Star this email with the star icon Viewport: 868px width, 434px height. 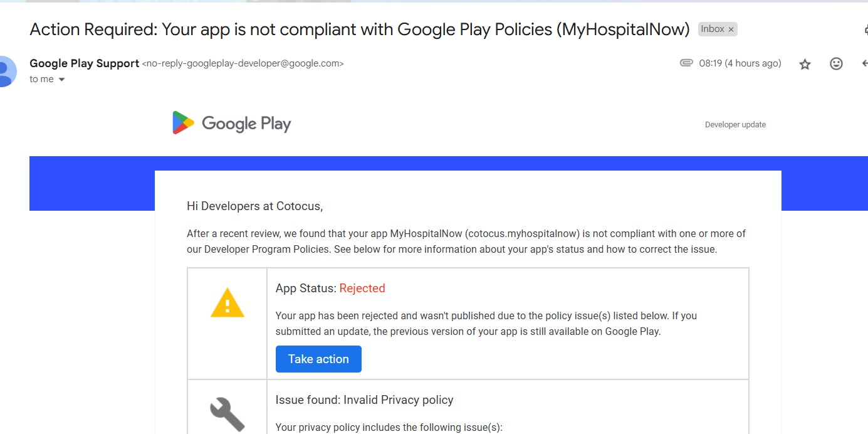(x=805, y=64)
